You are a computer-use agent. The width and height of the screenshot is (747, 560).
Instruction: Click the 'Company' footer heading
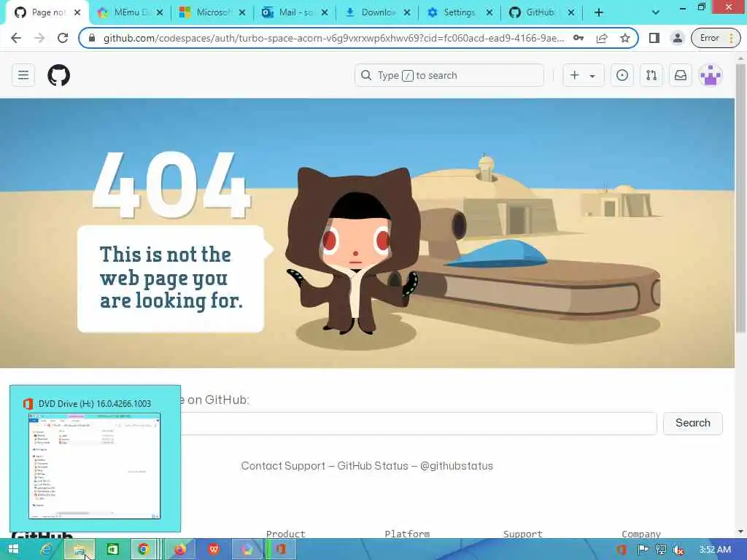coord(641,534)
